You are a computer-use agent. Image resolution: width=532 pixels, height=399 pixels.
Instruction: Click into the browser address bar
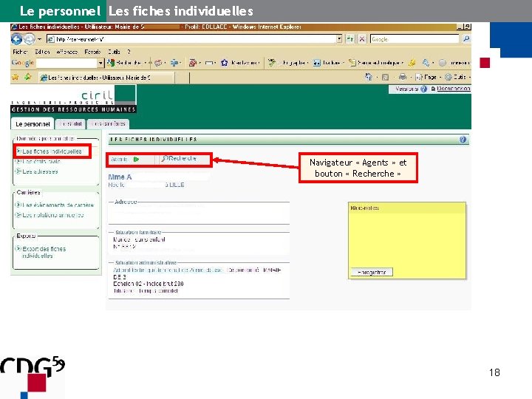[191, 39]
